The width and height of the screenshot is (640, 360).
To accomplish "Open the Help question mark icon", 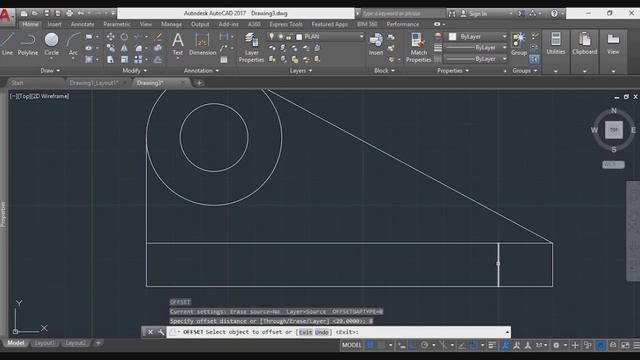I will point(554,13).
